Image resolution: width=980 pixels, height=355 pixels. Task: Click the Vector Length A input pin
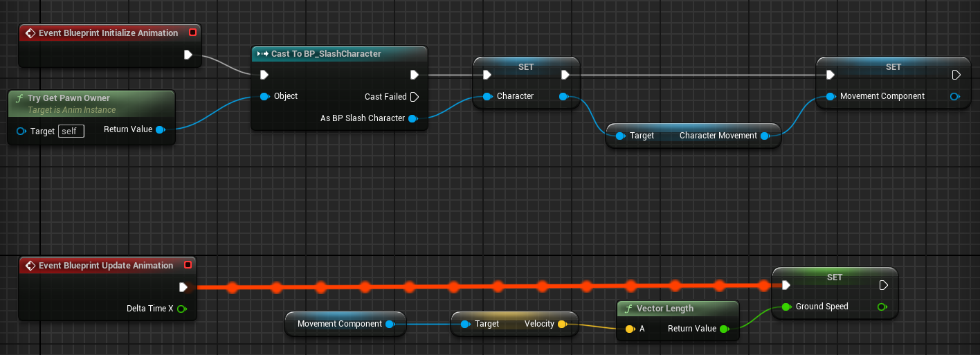pos(629,329)
